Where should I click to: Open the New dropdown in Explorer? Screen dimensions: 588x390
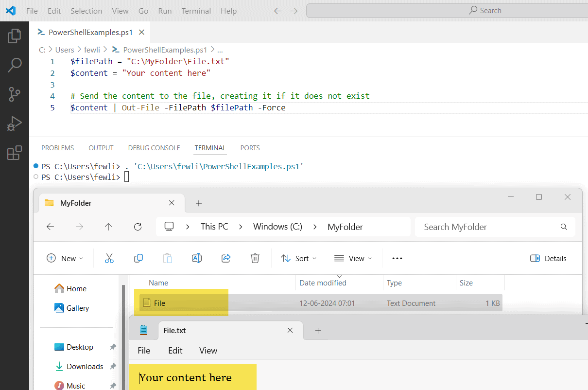tap(65, 258)
